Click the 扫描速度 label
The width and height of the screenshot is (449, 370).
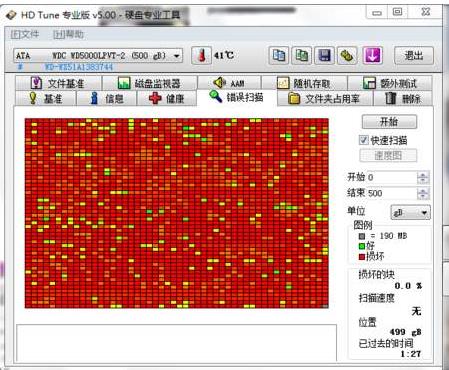[x=376, y=298]
